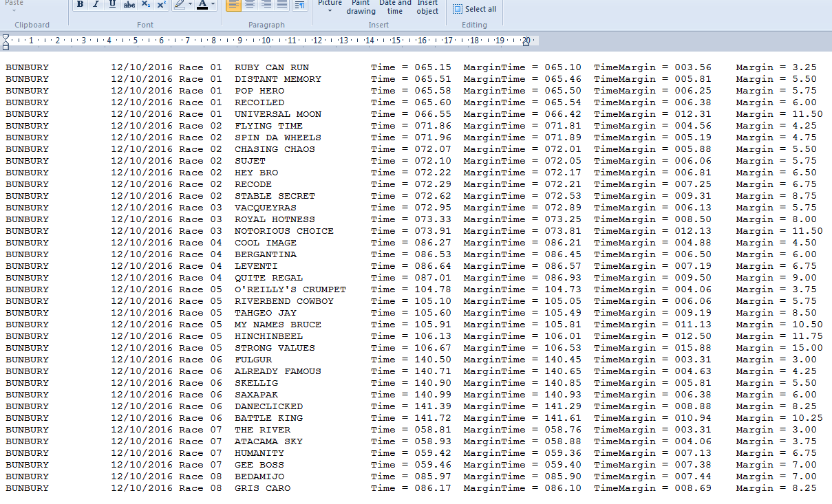Image resolution: width=832 pixels, height=504 pixels.
Task: Click the MY NAMES BRUCE entry
Action: tap(278, 325)
